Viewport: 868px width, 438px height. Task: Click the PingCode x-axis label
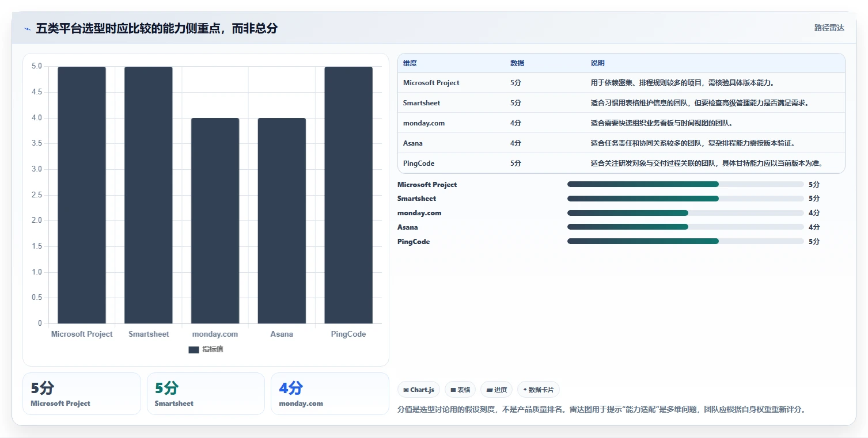click(348, 334)
